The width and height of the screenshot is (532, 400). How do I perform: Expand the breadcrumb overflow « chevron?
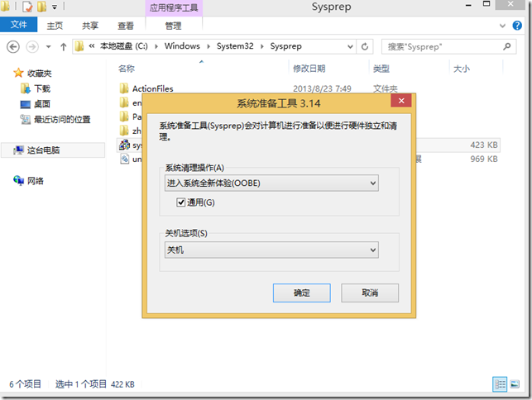pyautogui.click(x=92, y=46)
